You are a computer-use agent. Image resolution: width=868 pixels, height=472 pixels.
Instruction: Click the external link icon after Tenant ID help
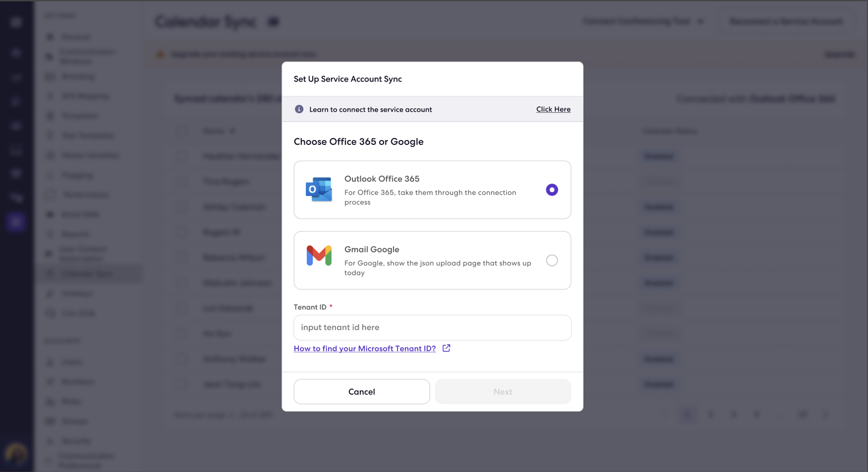(x=446, y=348)
